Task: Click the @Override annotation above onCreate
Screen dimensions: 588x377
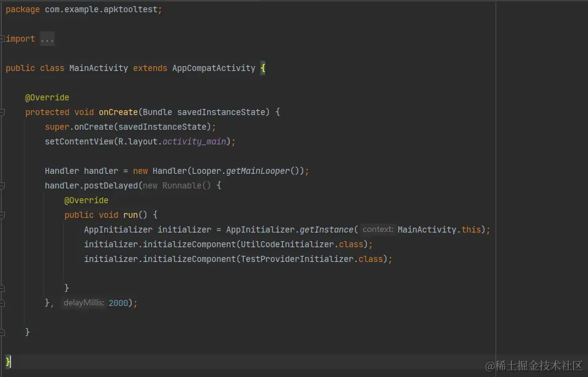Action: tap(47, 97)
